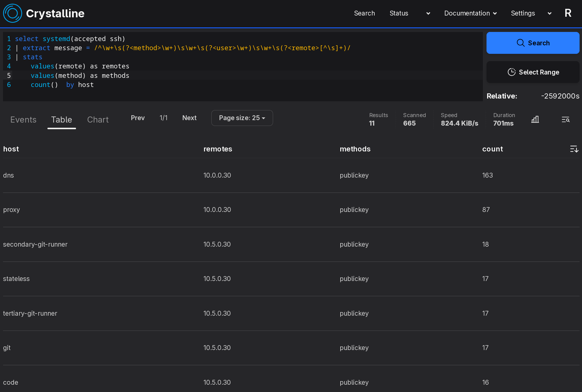Click the remotes column header
The image size is (582, 392).
click(x=218, y=149)
